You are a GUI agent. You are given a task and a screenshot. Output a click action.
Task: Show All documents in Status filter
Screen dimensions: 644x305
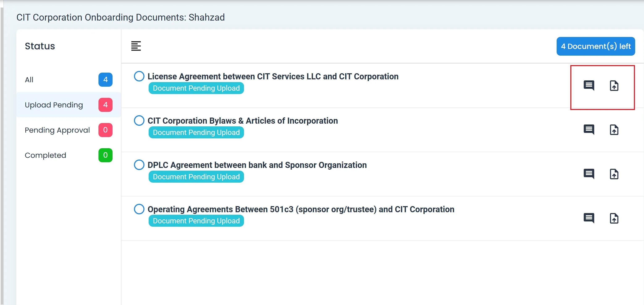click(68, 80)
